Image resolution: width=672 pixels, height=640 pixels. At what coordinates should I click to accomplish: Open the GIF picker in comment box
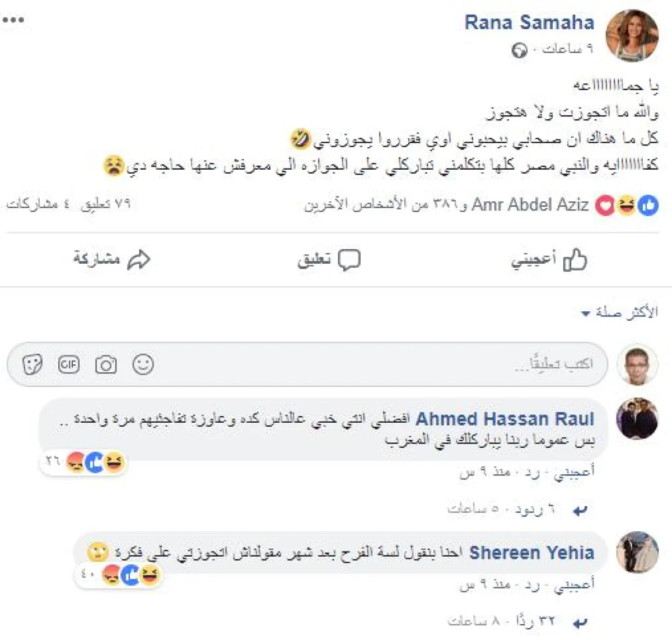coord(69,365)
